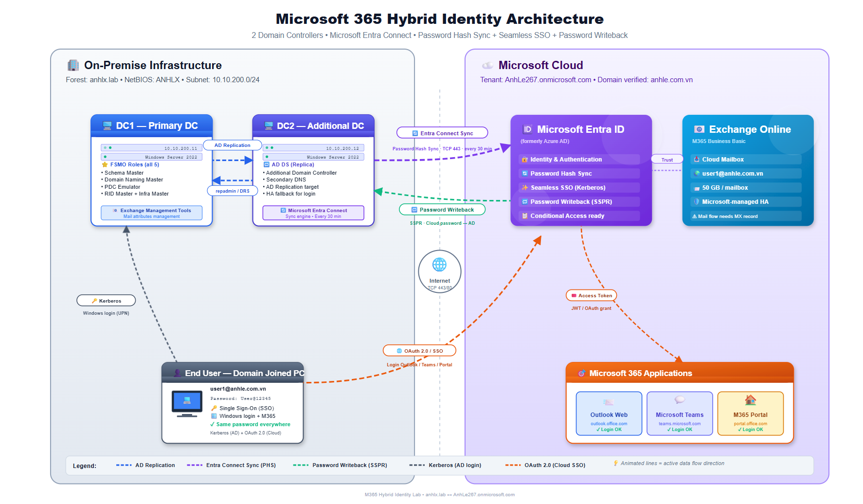The height and width of the screenshot is (504, 863).
Task: Click 'RID Master + Infra Master' in DC1
Action: [x=137, y=194]
